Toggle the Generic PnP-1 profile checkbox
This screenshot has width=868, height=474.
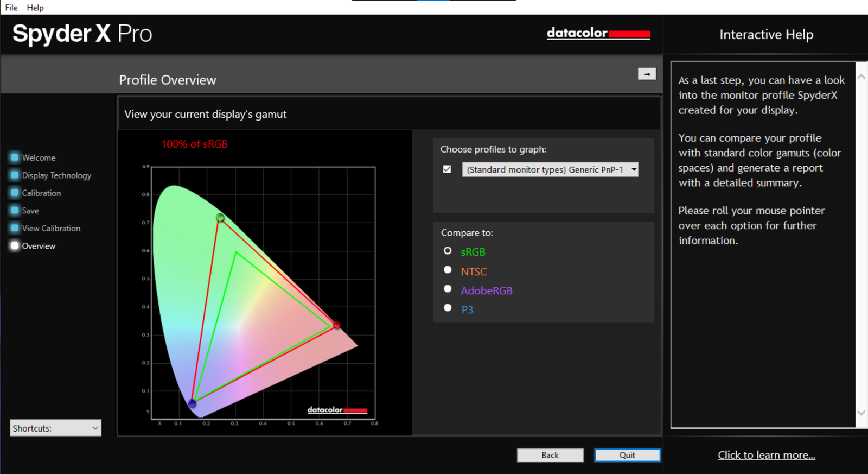[447, 169]
